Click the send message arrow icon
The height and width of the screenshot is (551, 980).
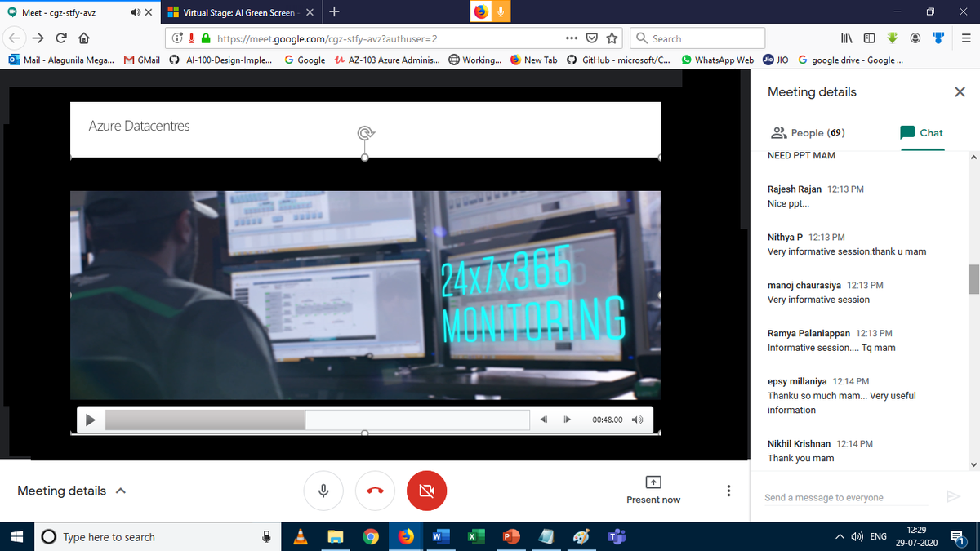coord(951,496)
